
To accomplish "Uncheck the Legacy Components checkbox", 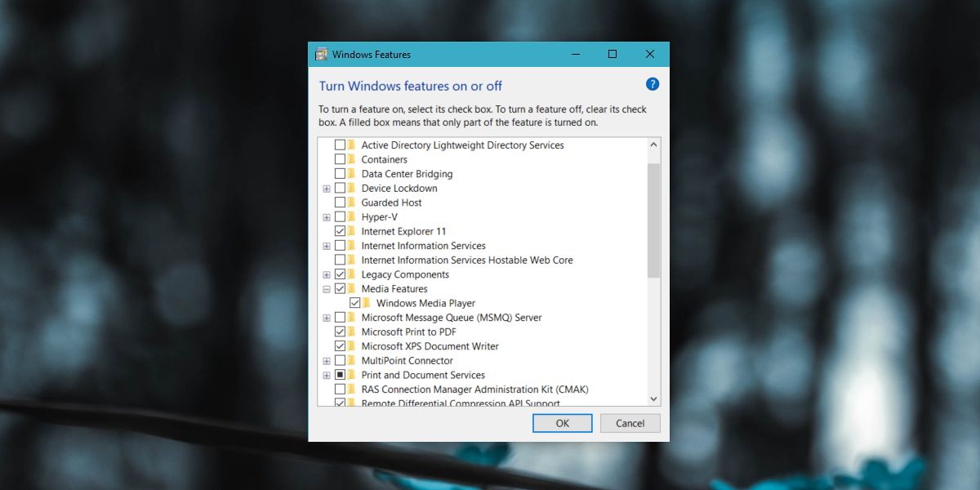I will 340,274.
